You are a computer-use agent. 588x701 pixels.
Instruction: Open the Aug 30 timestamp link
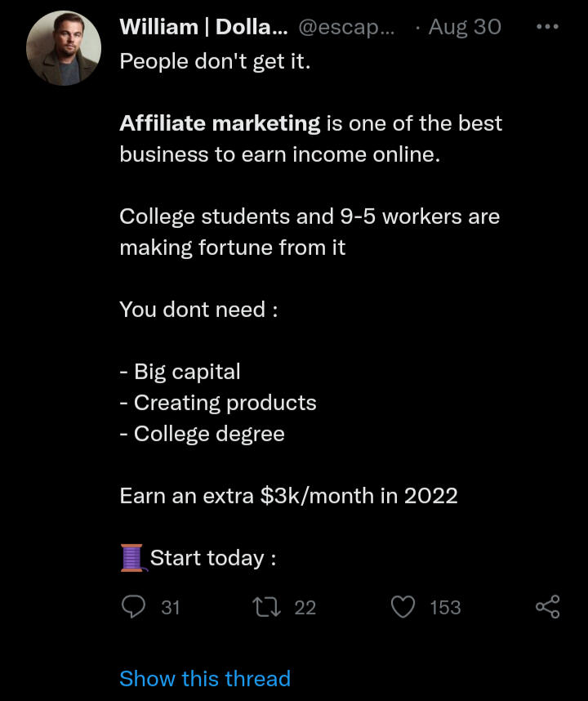point(464,27)
